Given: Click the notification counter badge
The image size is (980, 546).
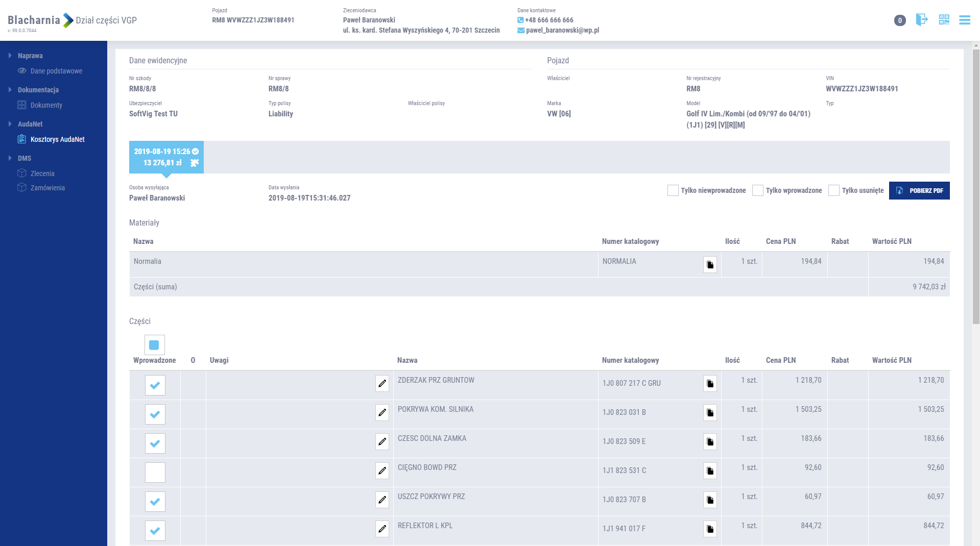Looking at the screenshot, I should tap(900, 20).
